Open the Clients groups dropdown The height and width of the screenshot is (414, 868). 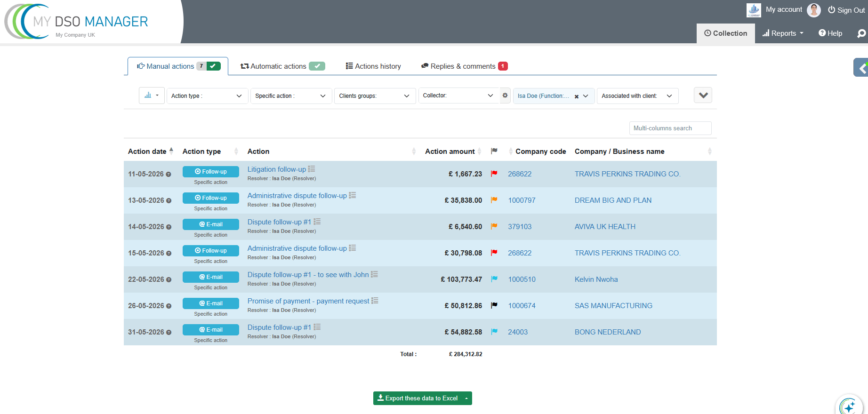pos(375,96)
